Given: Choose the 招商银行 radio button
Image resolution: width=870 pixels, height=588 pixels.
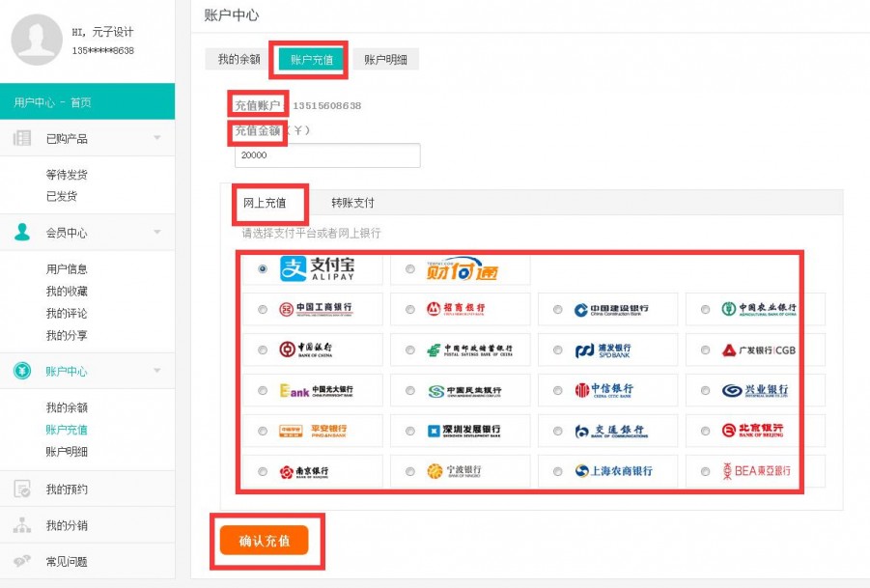Looking at the screenshot, I should tap(410, 310).
